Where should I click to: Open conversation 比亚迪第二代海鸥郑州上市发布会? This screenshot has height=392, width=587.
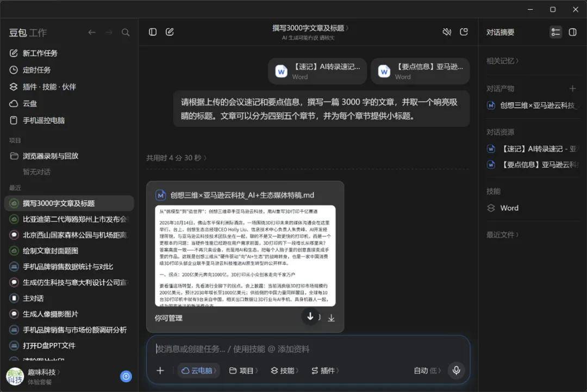(69, 219)
